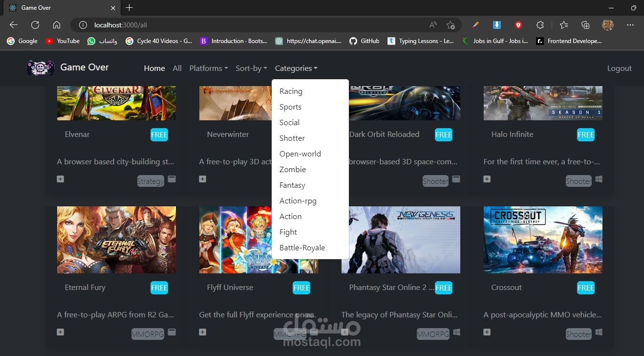
Task: Open the YouTube bookmark
Action: click(63, 41)
